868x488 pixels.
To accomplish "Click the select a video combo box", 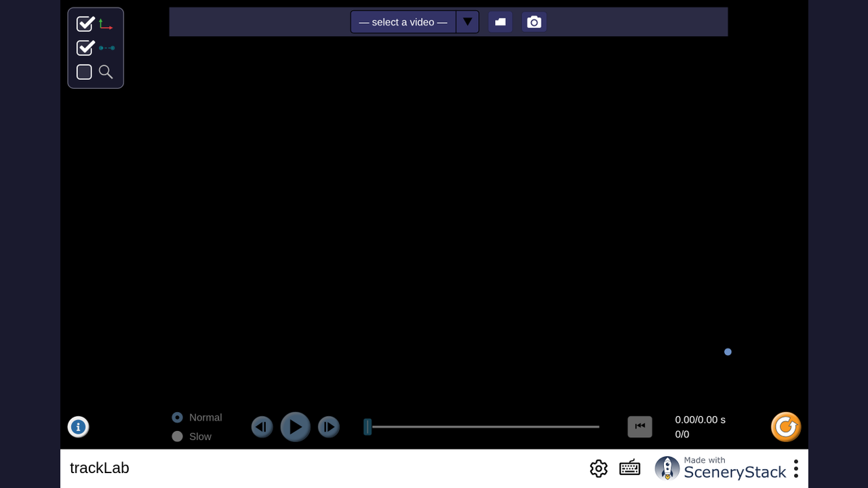I will coord(414,22).
